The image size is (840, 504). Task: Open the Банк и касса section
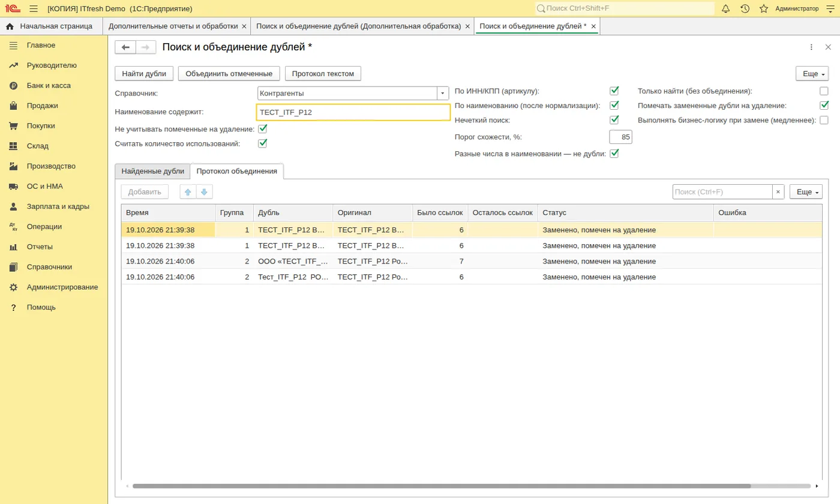tap(49, 86)
